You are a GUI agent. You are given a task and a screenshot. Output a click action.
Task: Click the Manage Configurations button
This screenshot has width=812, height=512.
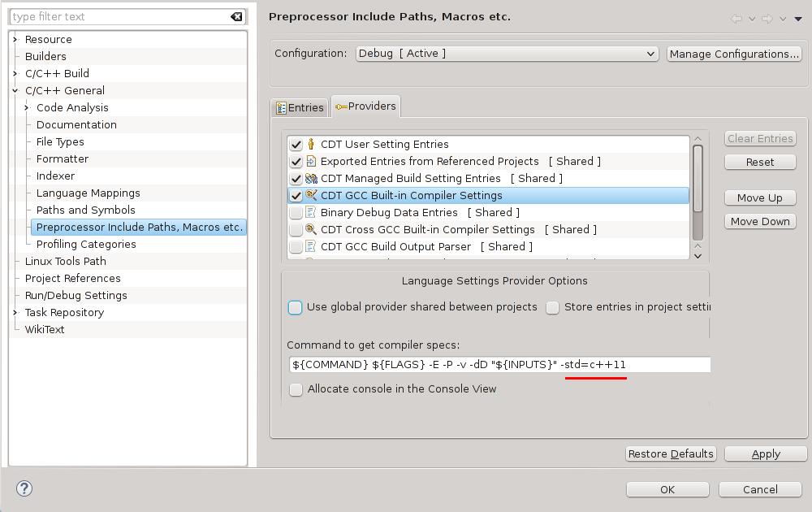pos(734,54)
